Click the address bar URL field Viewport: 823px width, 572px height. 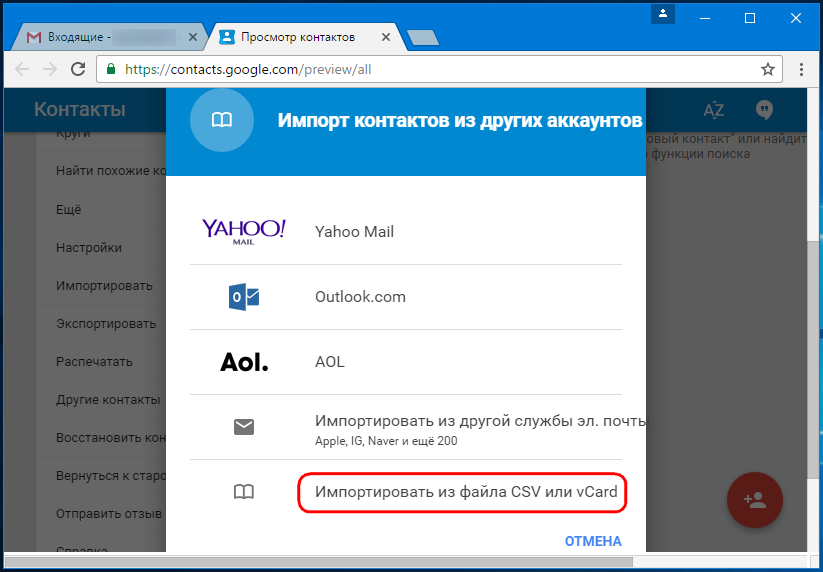[x=439, y=69]
